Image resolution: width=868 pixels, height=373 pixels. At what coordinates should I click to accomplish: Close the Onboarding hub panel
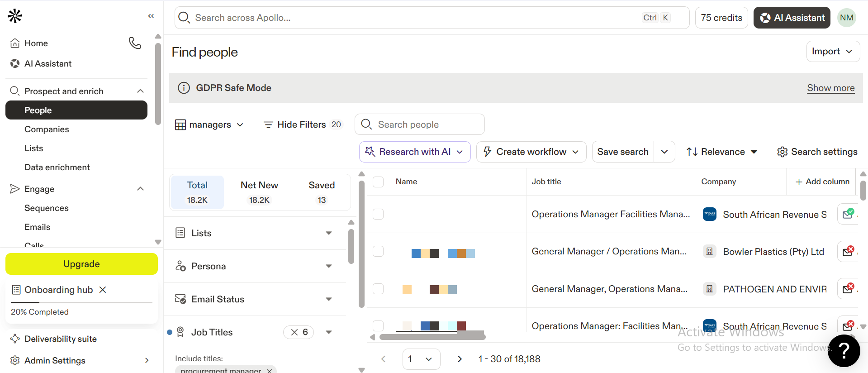pos(103,290)
